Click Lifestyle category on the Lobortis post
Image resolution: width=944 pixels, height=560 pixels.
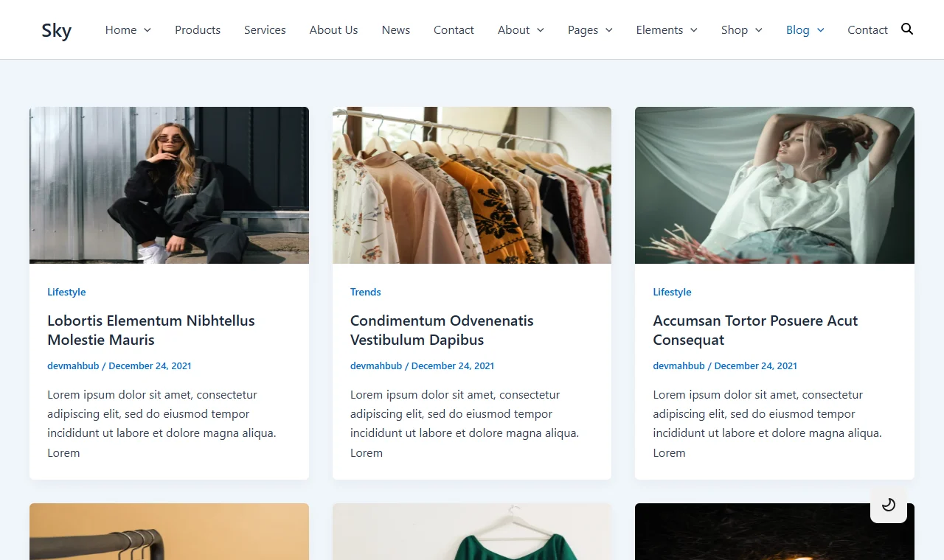[66, 292]
